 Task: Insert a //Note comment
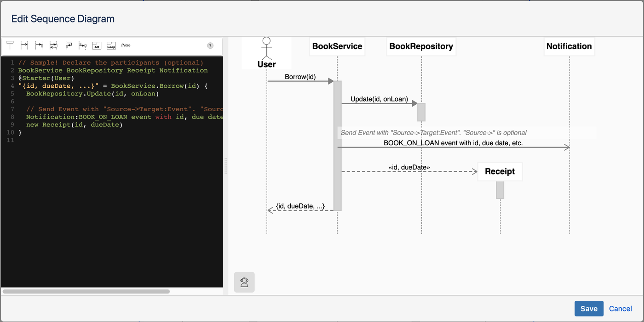[x=126, y=45]
